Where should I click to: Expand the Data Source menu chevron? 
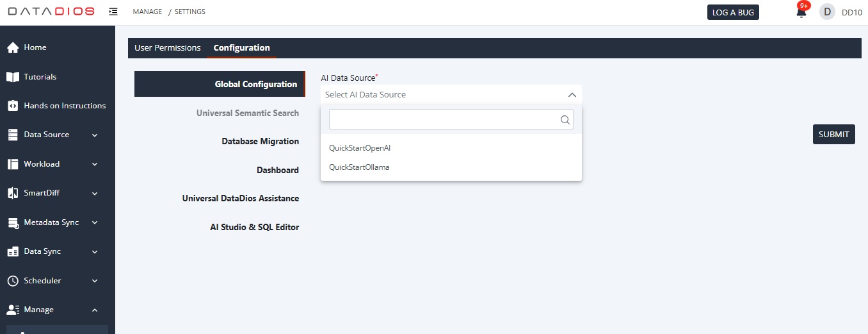coord(95,135)
